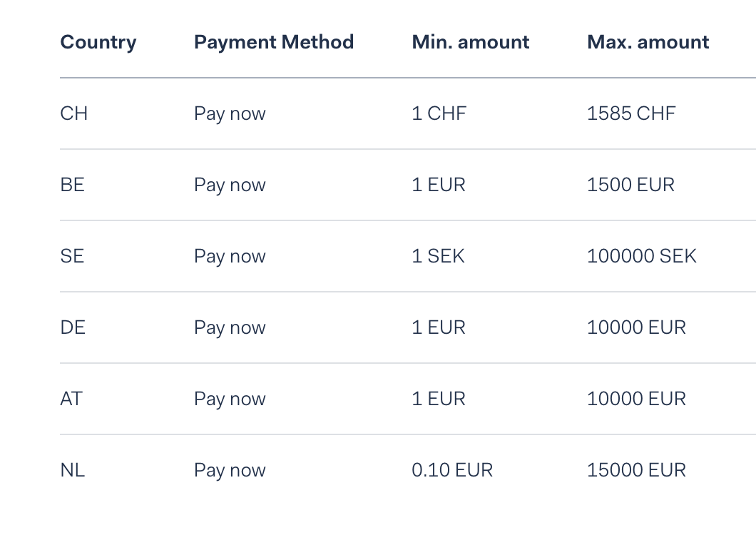The height and width of the screenshot is (535, 756).
Task: Click the 1 CHF minimum amount cell
Action: click(439, 113)
